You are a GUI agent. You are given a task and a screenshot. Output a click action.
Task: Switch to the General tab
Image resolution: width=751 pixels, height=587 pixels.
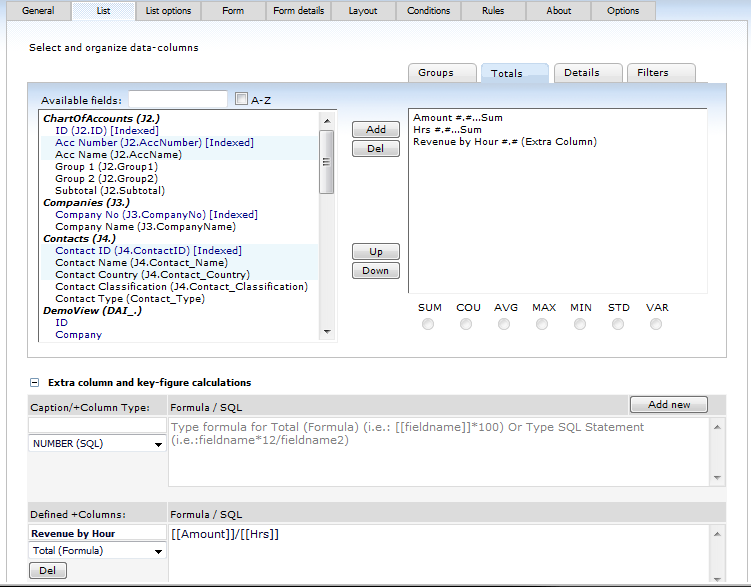[x=38, y=11]
